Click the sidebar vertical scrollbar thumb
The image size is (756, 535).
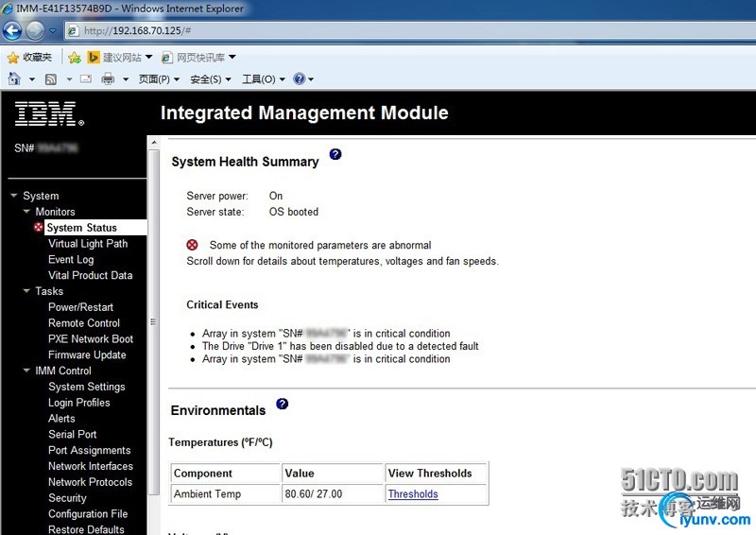pos(154,322)
